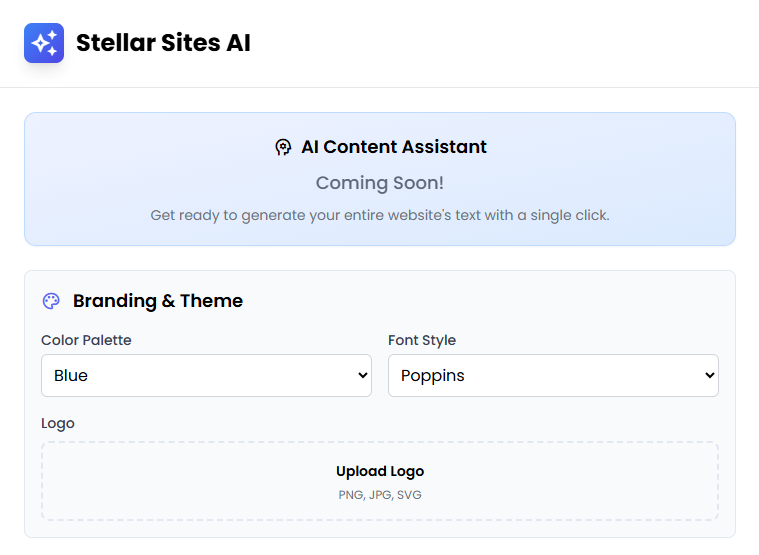Click the Font Style label

point(422,340)
